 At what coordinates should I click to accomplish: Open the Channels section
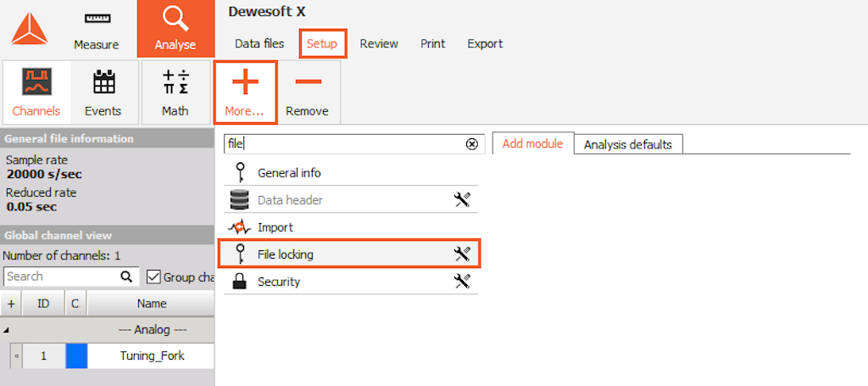click(x=36, y=92)
